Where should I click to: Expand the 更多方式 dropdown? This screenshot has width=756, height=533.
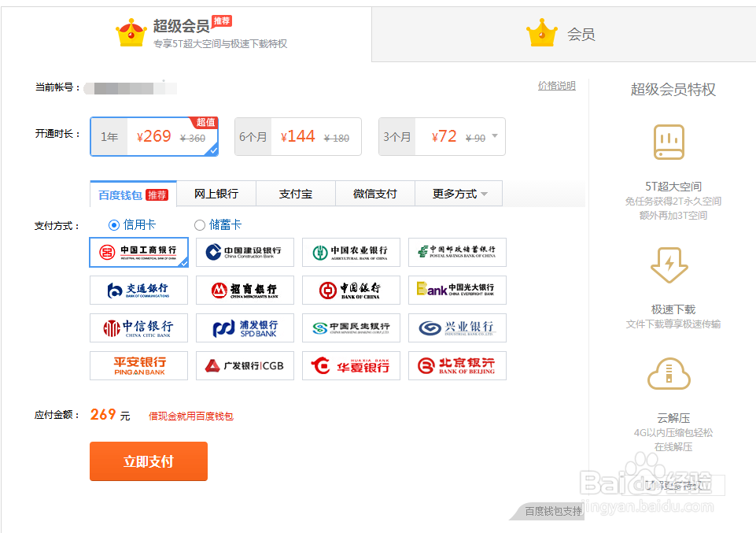coord(459,194)
